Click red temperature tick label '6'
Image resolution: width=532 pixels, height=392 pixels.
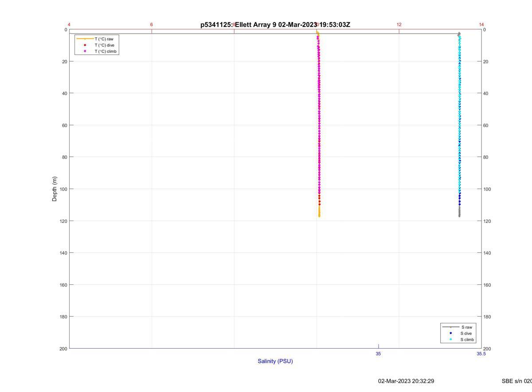pos(152,25)
